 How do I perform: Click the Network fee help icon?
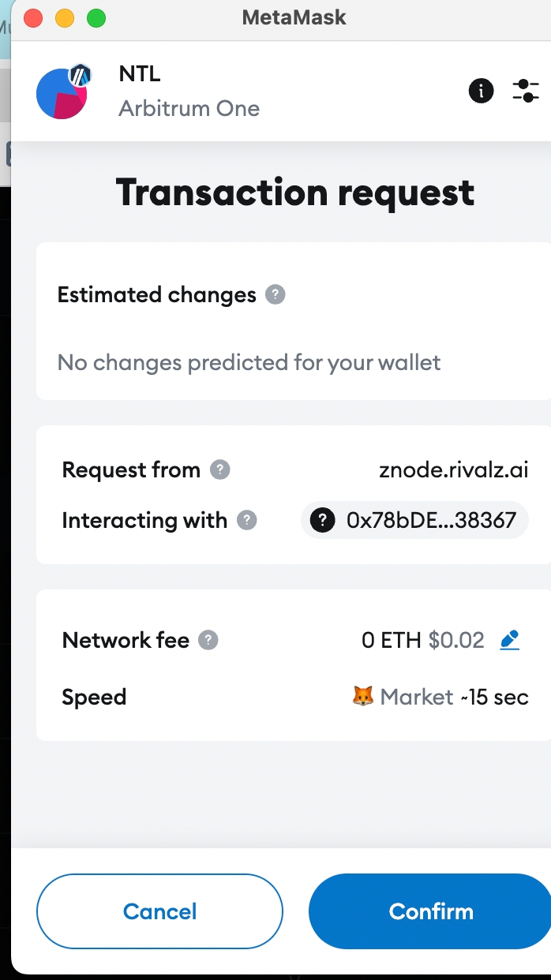(208, 640)
